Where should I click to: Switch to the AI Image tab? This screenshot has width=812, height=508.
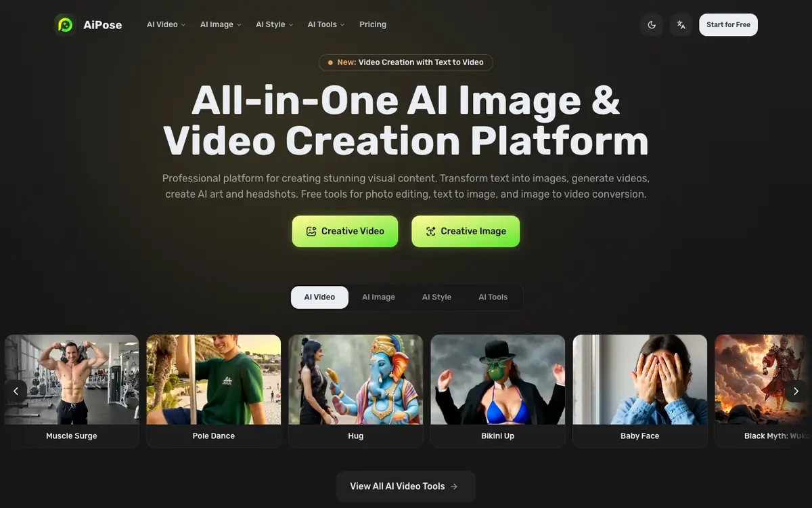pos(378,297)
